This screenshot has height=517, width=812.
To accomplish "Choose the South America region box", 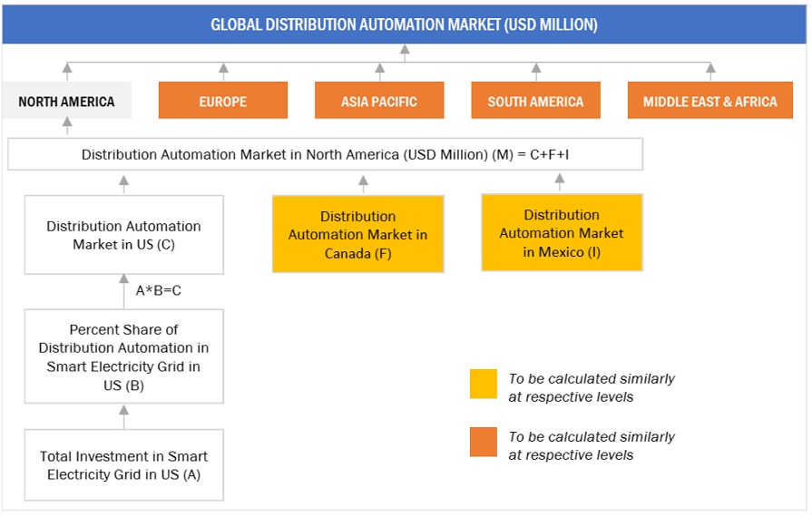I will tap(535, 101).
